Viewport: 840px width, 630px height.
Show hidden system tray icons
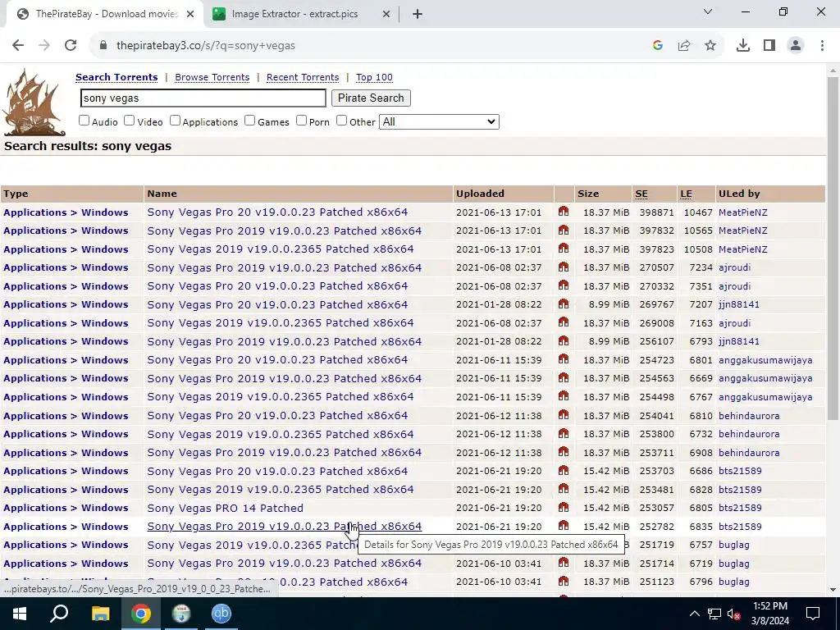694,614
